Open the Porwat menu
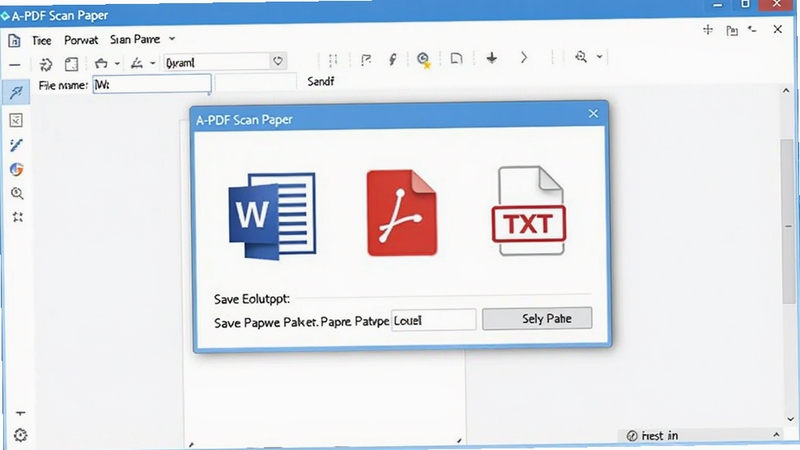Viewport: 800px width, 450px height. [81, 40]
